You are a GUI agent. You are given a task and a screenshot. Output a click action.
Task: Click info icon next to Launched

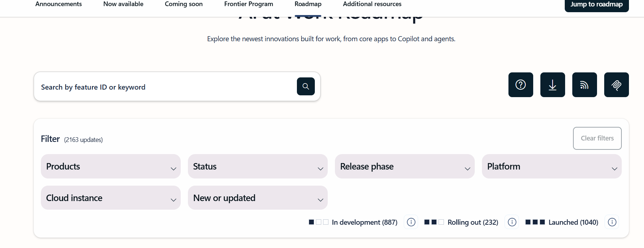(x=612, y=222)
